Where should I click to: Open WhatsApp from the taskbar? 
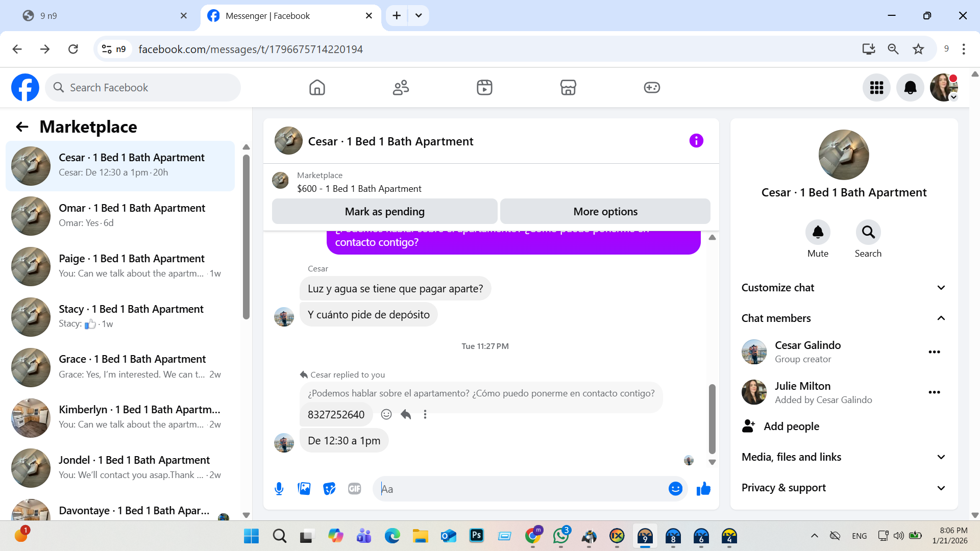tap(561, 536)
